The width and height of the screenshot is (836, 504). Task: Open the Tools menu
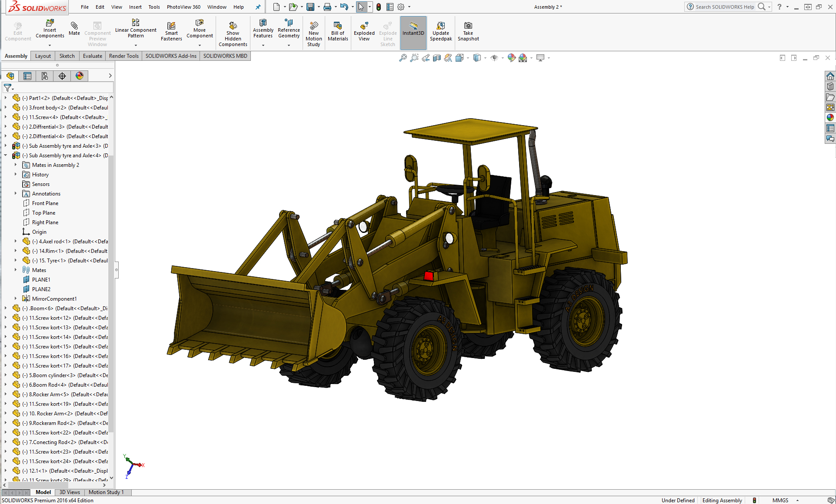(x=154, y=7)
